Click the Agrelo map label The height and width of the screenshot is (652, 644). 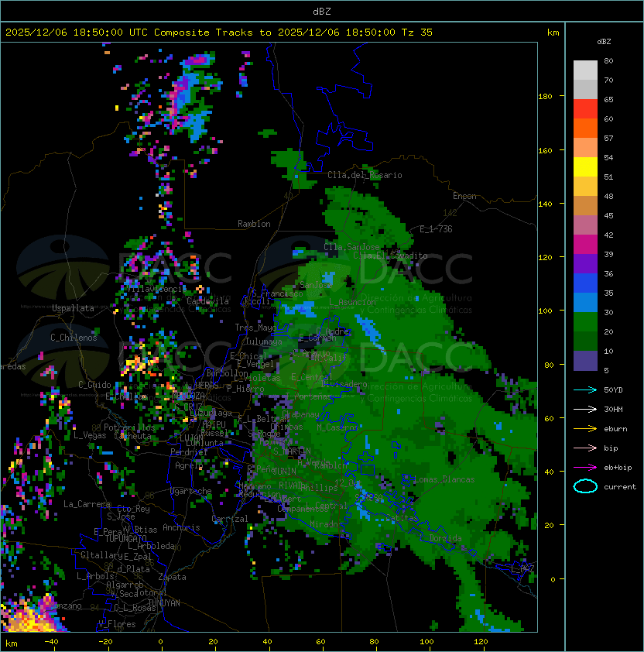pos(189,465)
